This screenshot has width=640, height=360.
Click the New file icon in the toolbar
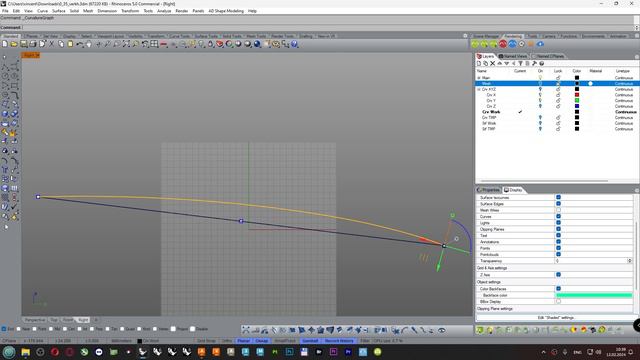coord(5,44)
